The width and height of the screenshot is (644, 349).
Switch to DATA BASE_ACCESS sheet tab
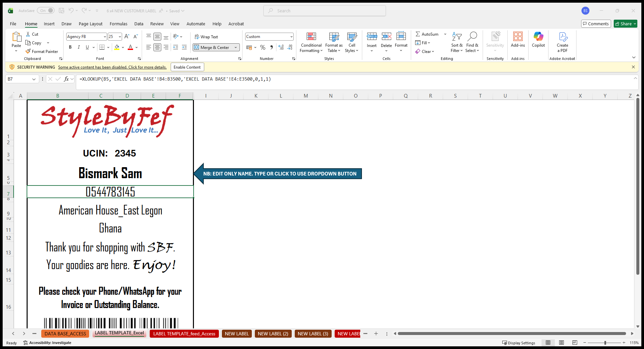pyautogui.click(x=65, y=334)
